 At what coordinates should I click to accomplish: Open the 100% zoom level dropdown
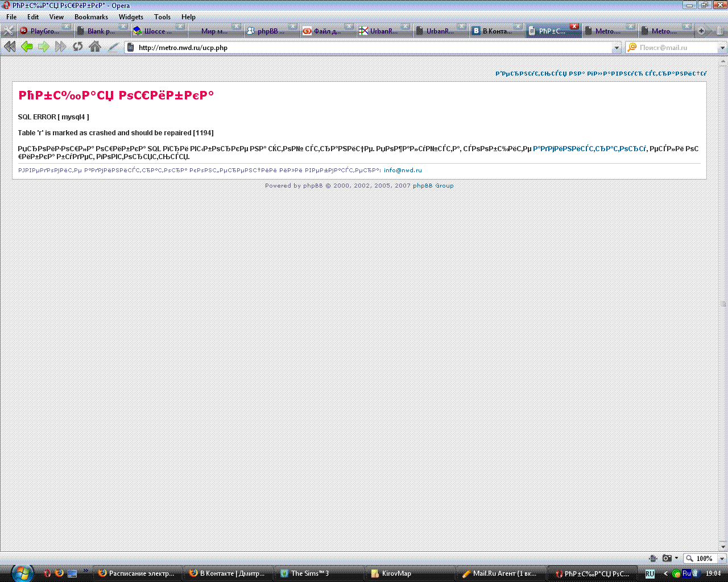[722, 559]
